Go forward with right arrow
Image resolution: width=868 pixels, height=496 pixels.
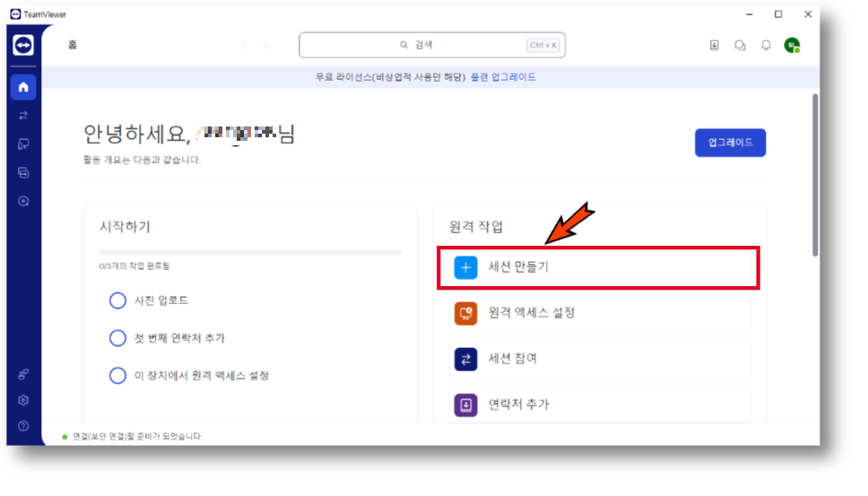[265, 45]
